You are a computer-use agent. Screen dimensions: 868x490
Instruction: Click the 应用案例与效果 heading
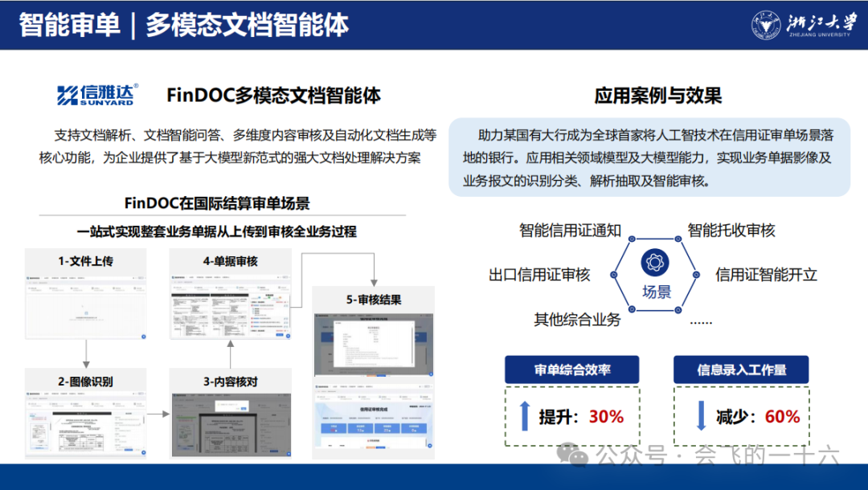tap(657, 95)
